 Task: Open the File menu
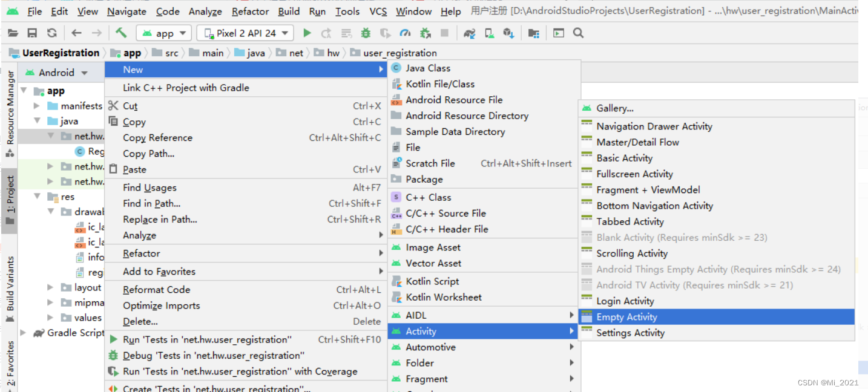coord(35,11)
